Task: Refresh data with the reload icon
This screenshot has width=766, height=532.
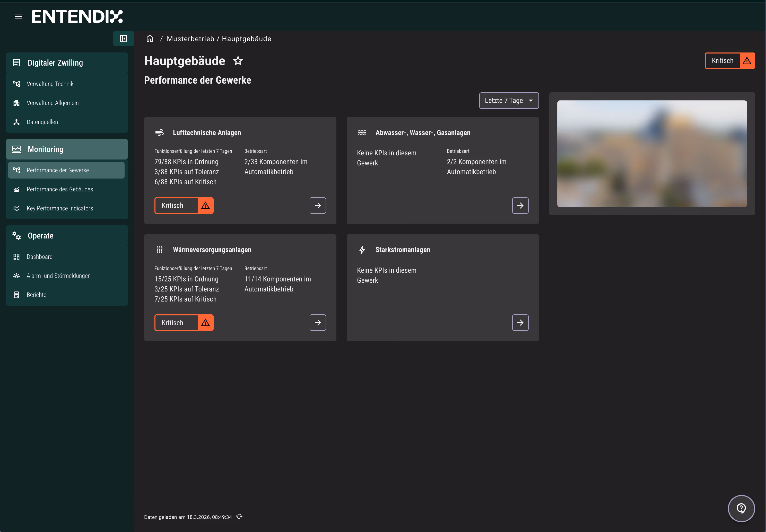Action: pos(239,517)
